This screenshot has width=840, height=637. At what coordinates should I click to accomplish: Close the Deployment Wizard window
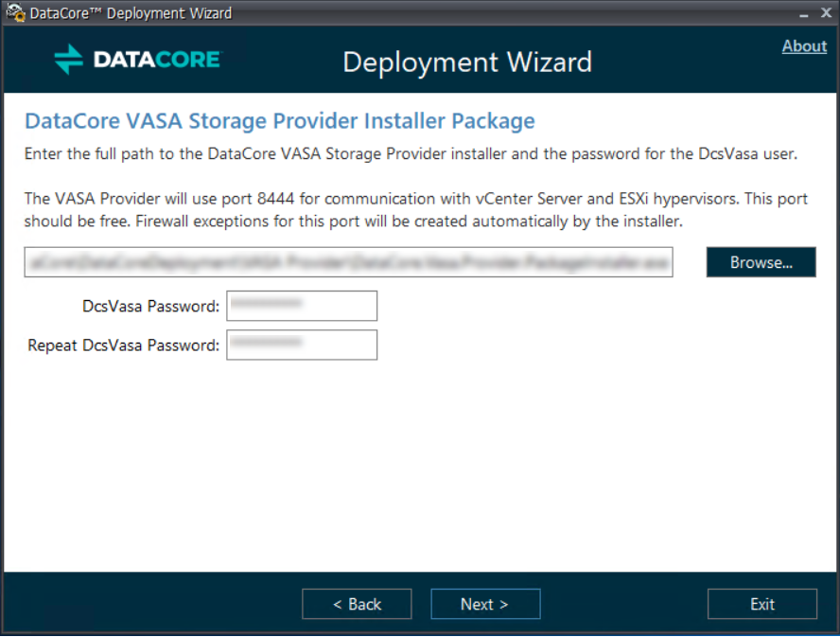[826, 13]
